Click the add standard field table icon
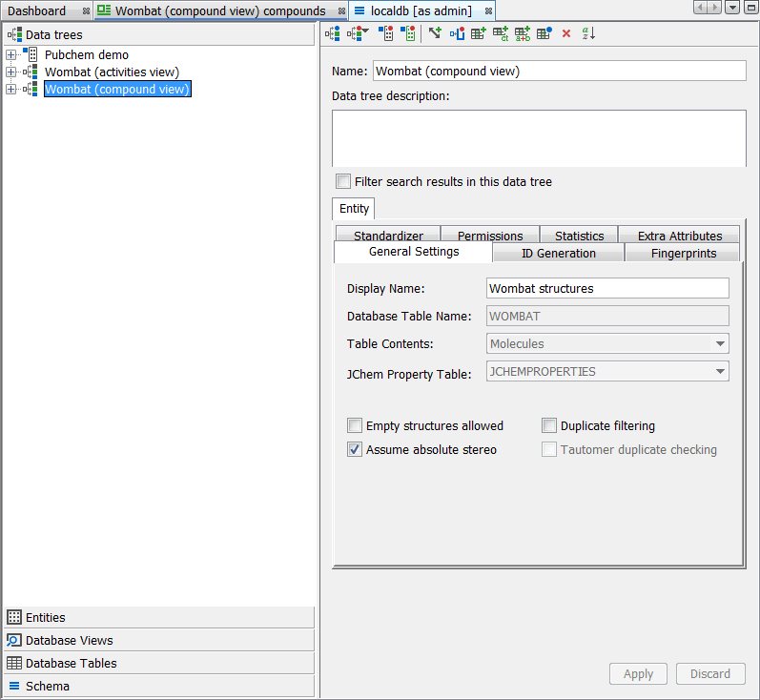Viewport: 760px width, 700px height. pos(479,33)
